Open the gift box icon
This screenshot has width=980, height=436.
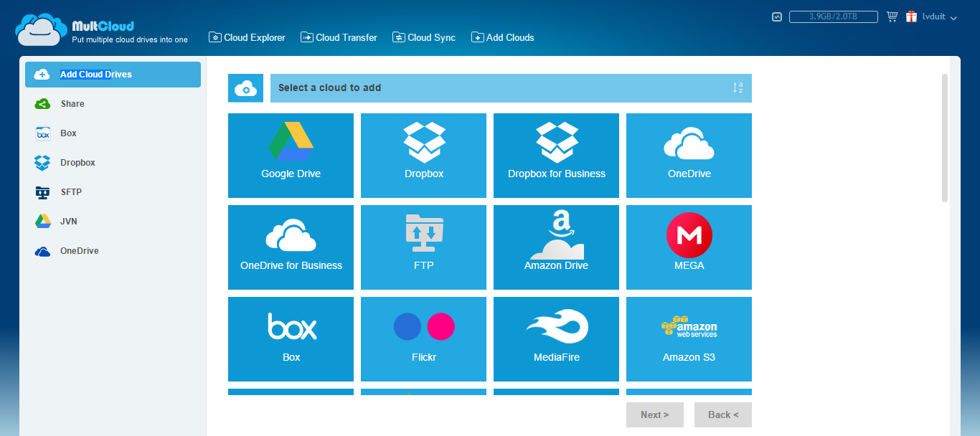click(911, 16)
